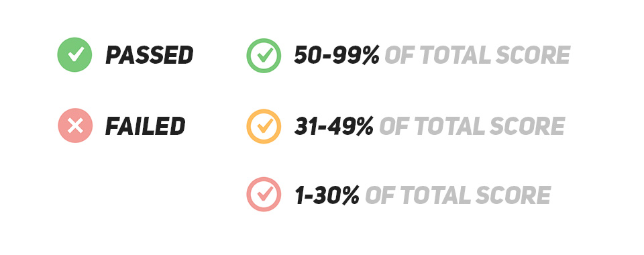Click the word SCORE in the 50-99% row
644x255 pixels.
tap(533, 56)
